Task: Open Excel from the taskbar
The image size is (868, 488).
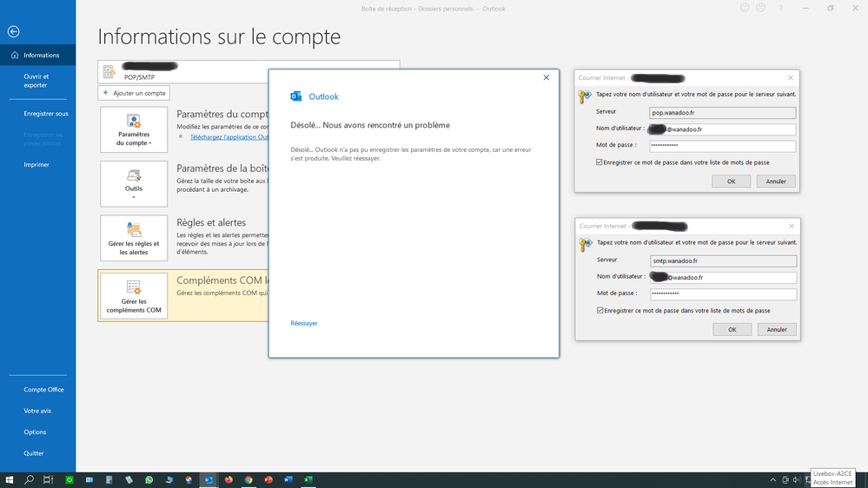Action: click(308, 479)
